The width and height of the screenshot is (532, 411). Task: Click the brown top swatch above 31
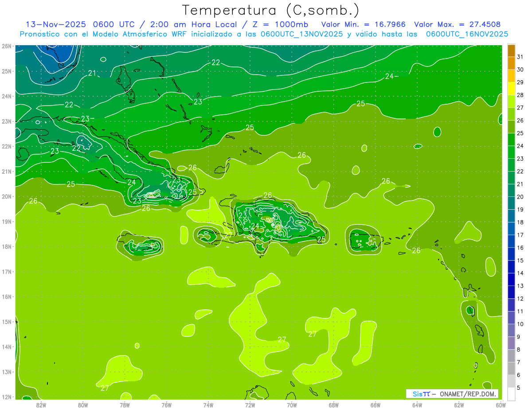[x=511, y=51]
